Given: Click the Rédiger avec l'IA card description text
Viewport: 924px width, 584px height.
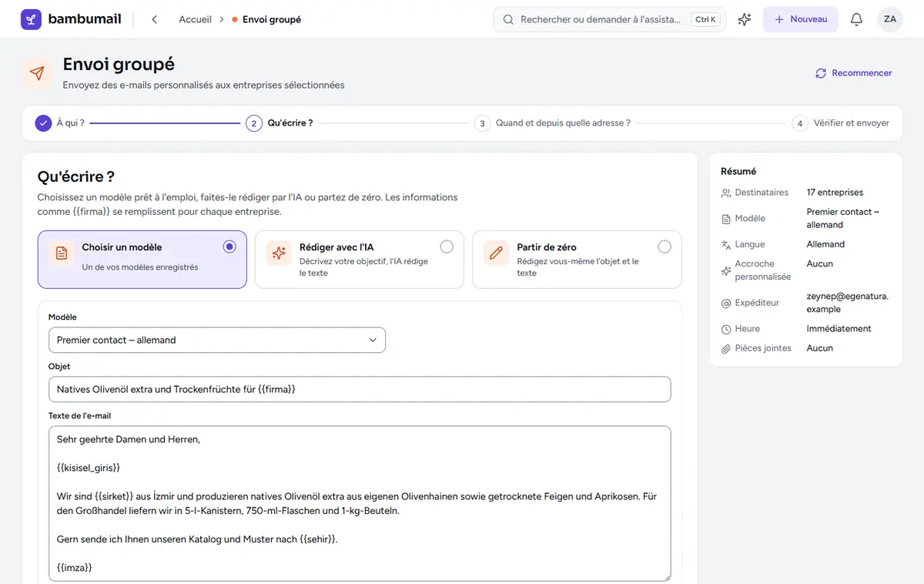Looking at the screenshot, I should (x=363, y=267).
